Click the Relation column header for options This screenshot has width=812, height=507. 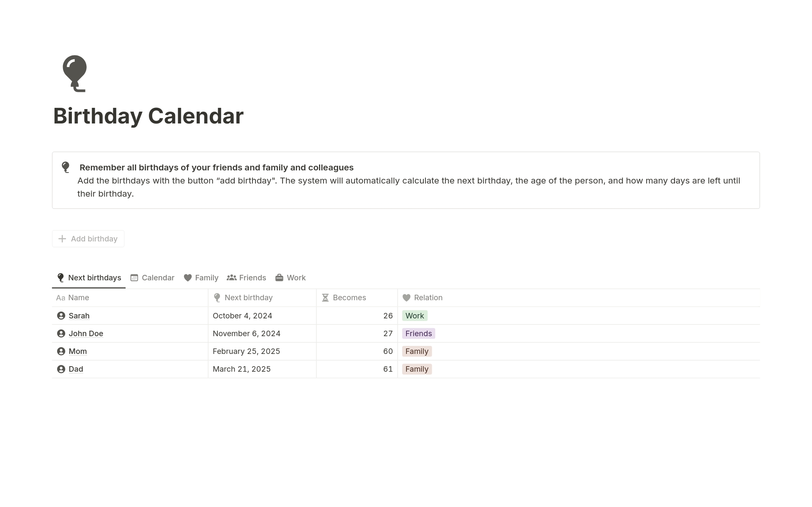pyautogui.click(x=428, y=297)
